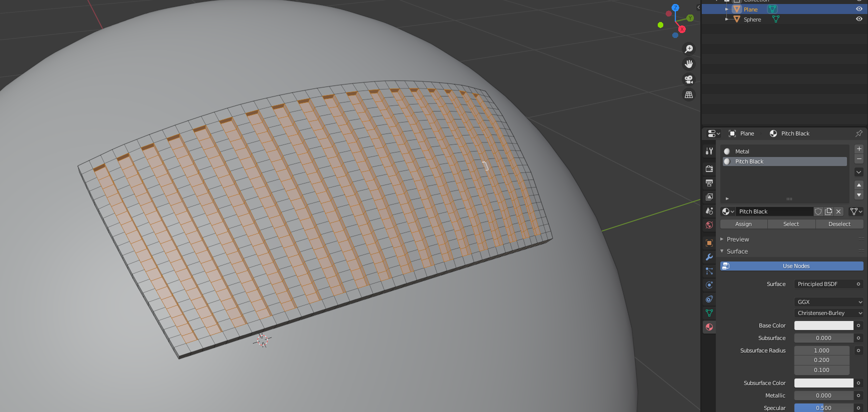Click the Pan view hand icon
The height and width of the screenshot is (412, 868).
689,64
